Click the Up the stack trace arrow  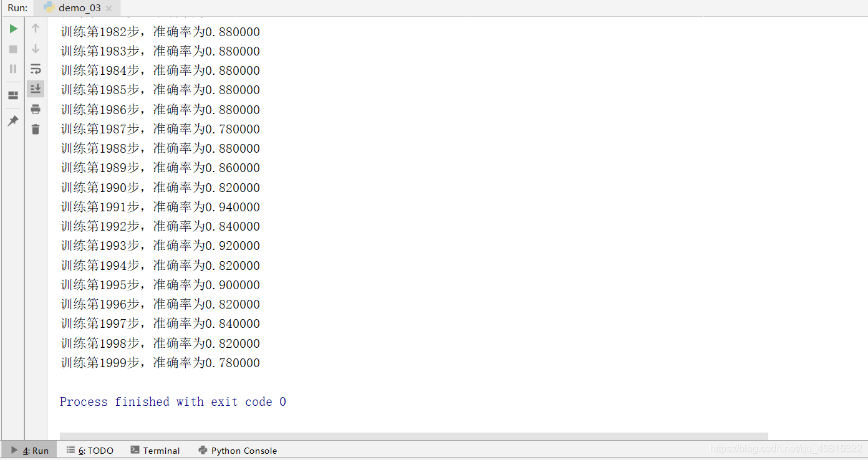click(36, 29)
